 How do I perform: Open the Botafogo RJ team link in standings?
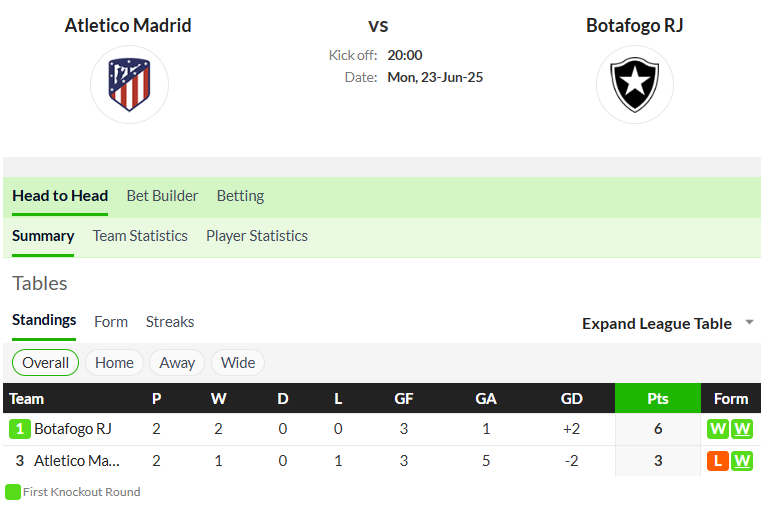(73, 429)
